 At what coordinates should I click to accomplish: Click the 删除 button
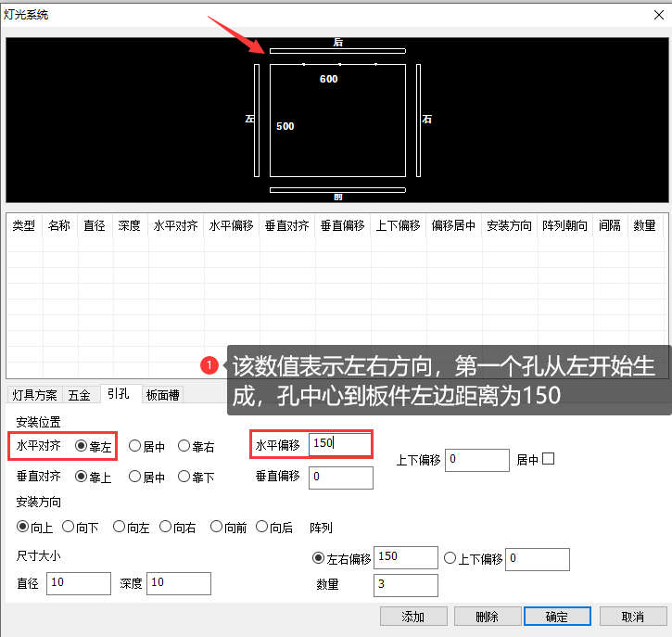click(x=488, y=617)
